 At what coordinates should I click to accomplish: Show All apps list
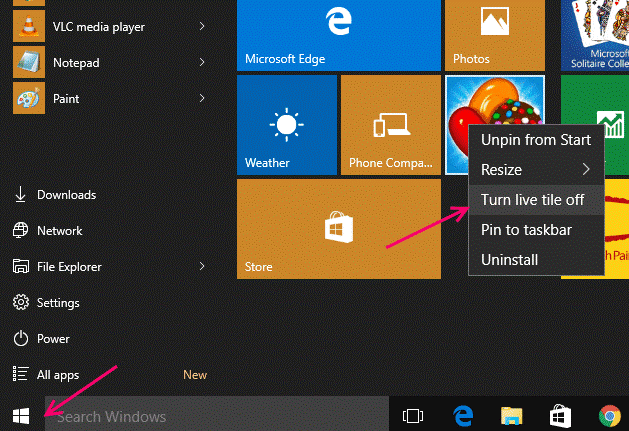point(46,375)
